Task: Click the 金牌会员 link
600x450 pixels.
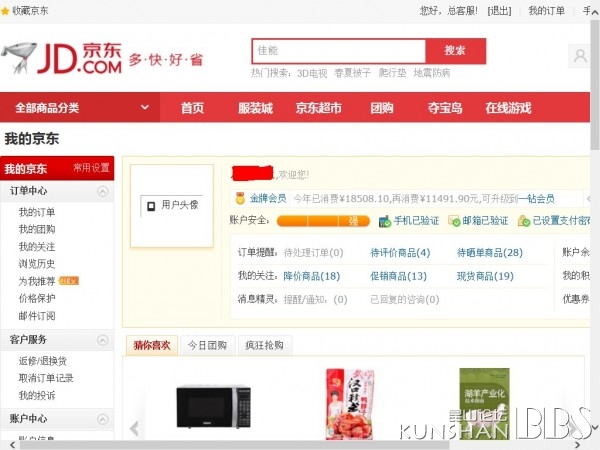Action: coord(268,198)
